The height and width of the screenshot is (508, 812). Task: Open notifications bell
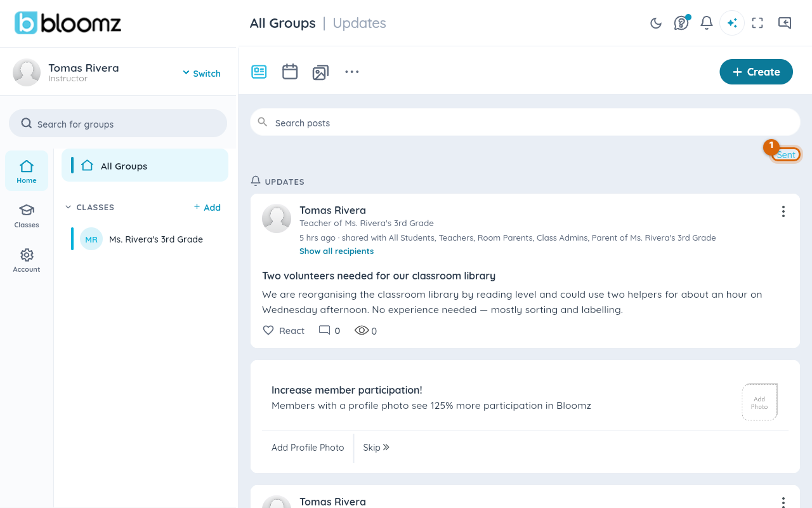(x=707, y=23)
